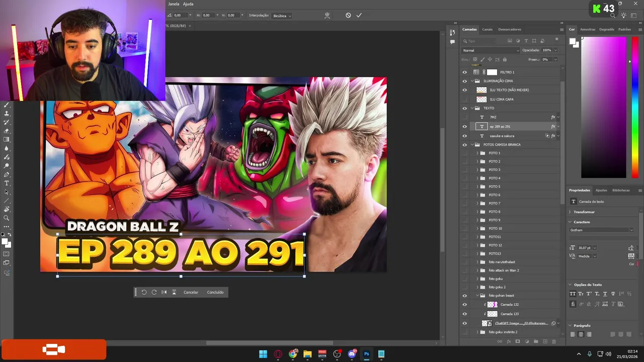Switch to the Ajustes tab
The width and height of the screenshot is (644, 362).
[601, 190]
